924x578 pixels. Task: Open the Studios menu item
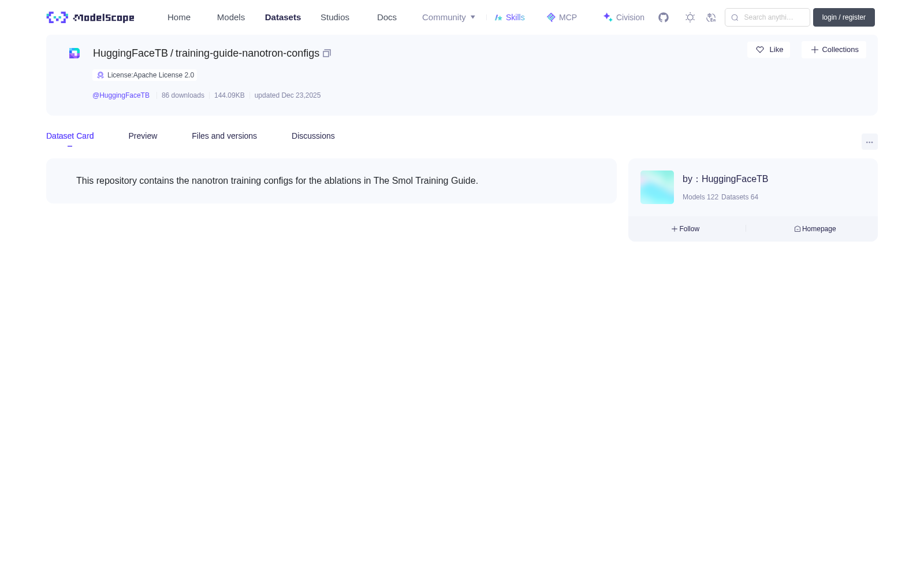click(x=335, y=17)
